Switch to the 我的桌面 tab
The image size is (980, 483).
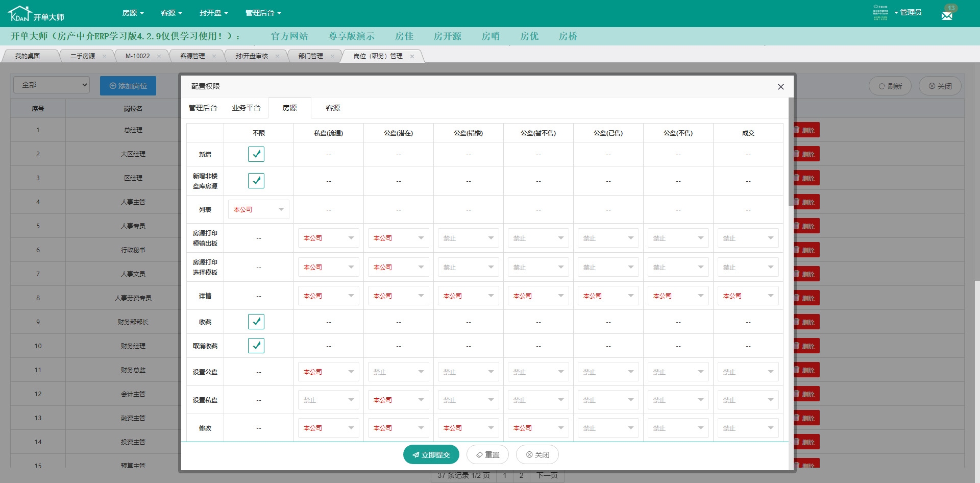click(28, 56)
